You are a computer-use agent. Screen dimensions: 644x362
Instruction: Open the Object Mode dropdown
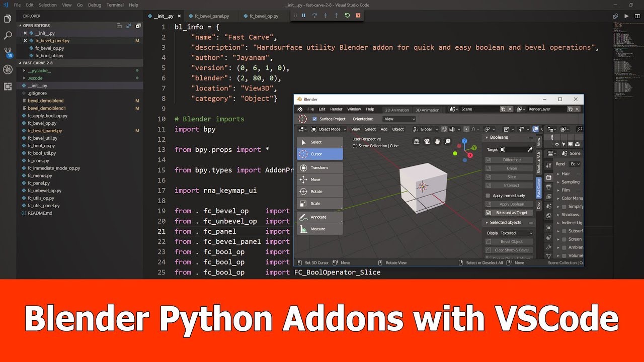click(330, 129)
